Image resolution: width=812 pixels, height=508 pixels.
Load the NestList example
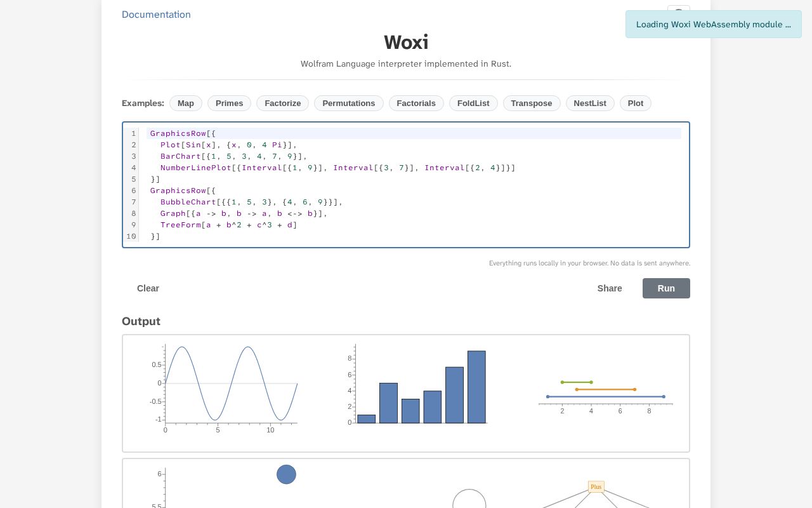(x=590, y=104)
